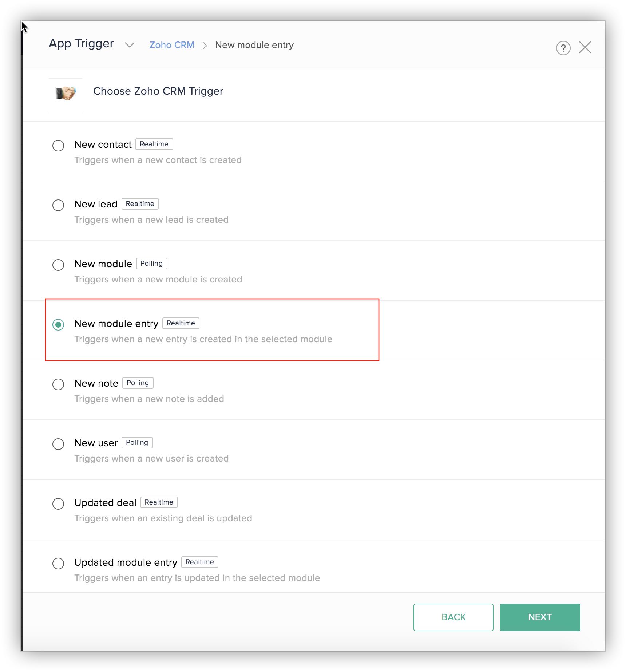Open the help question mark icon
Viewport: 626px width, 672px height.
coord(563,48)
